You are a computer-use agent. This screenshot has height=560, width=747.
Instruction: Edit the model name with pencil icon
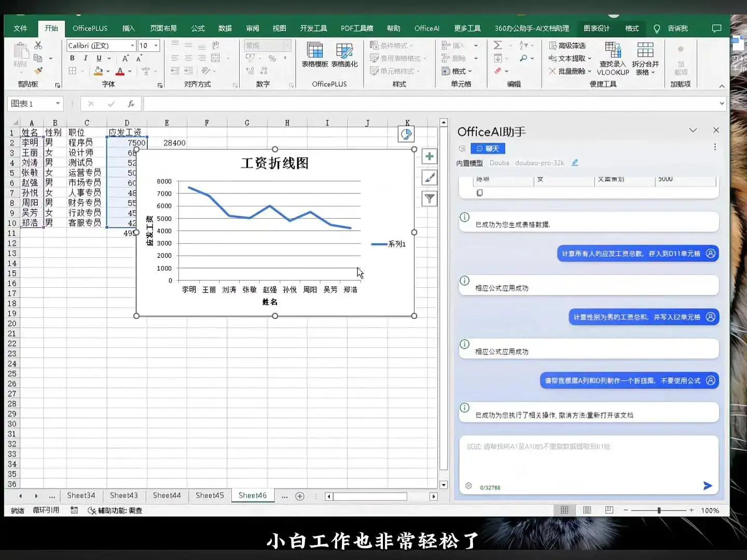[x=575, y=162]
